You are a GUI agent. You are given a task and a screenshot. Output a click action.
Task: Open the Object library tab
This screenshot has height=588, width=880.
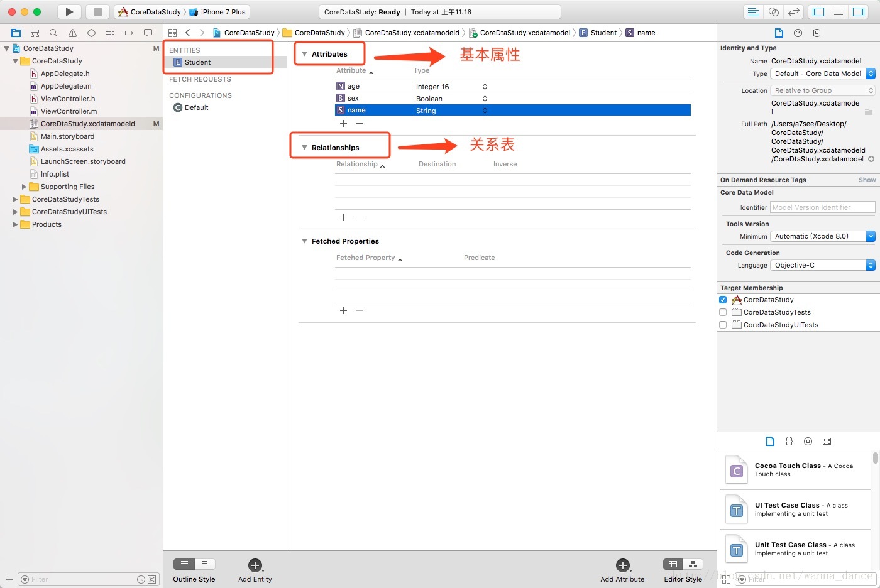(x=808, y=441)
